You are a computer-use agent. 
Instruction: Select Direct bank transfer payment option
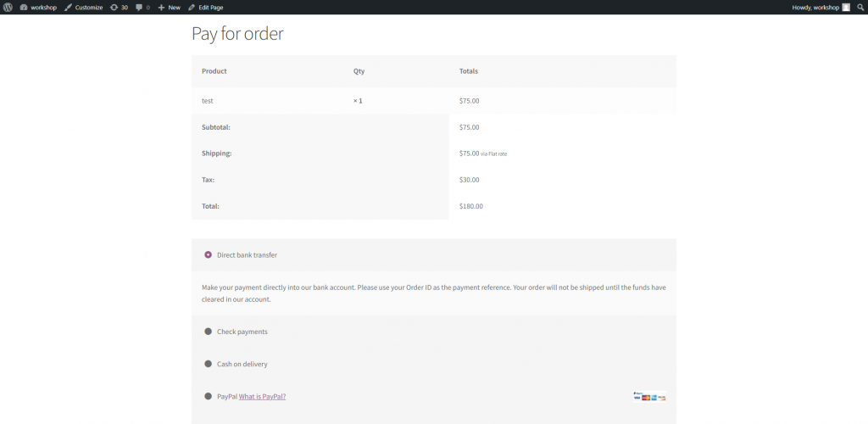coord(209,254)
